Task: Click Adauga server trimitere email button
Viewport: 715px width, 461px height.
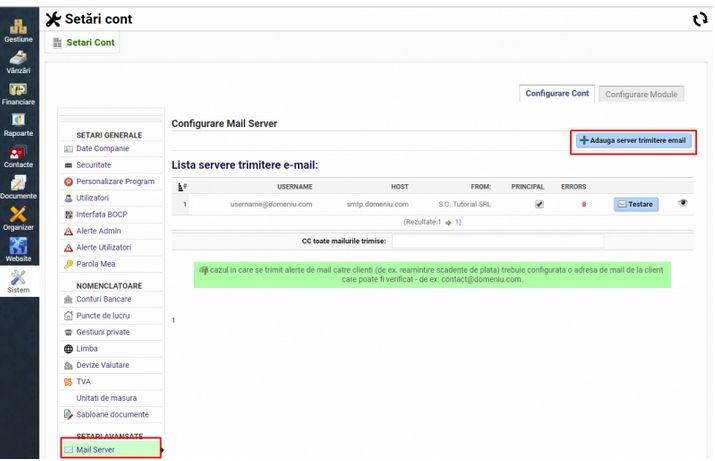Action: [632, 141]
